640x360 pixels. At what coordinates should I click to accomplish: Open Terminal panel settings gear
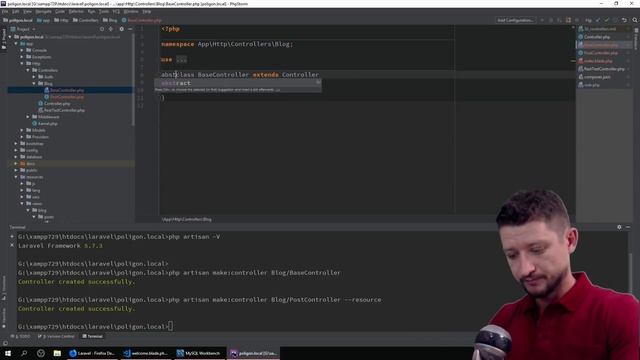pos(619,227)
